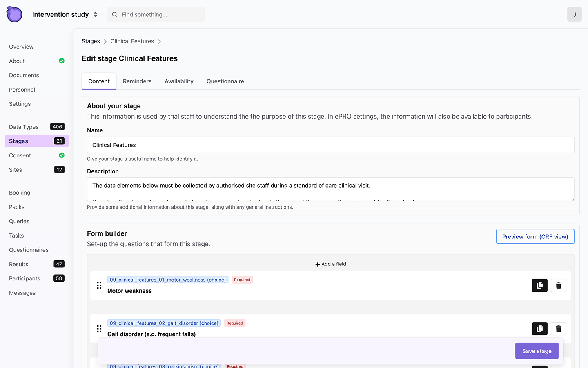
Task: Open the Intervention study switcher arrows
Action: pos(95,14)
